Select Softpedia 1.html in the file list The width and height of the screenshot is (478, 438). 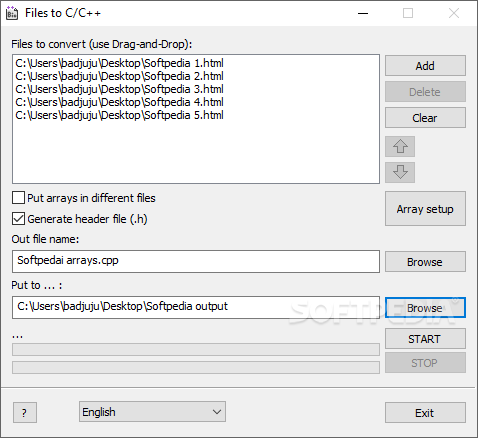[x=119, y=63]
